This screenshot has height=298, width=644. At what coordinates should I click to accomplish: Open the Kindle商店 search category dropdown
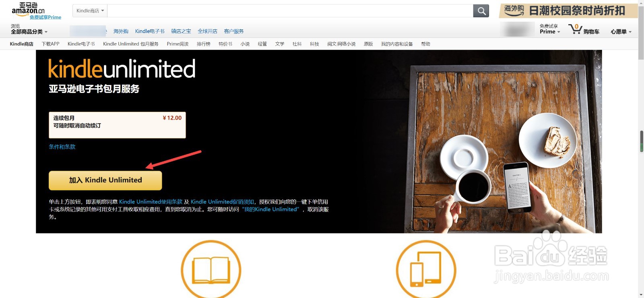coord(90,11)
